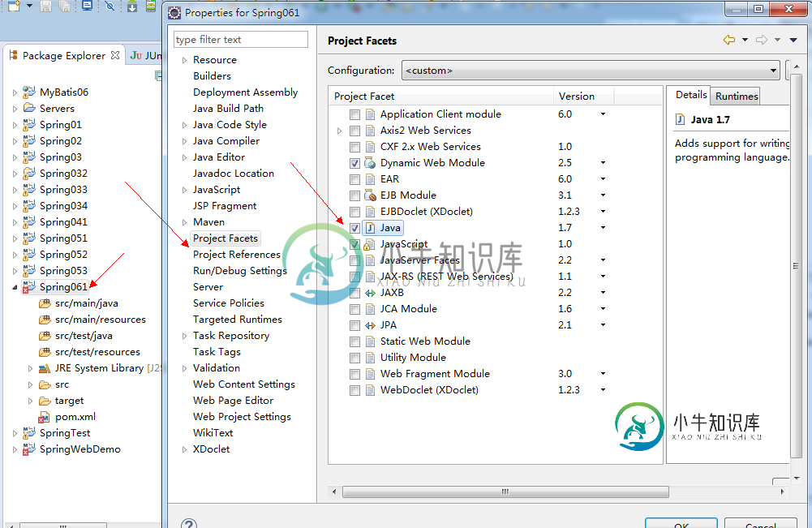Switch to the Runtimes tab
Image resolution: width=812 pixels, height=528 pixels.
736,96
